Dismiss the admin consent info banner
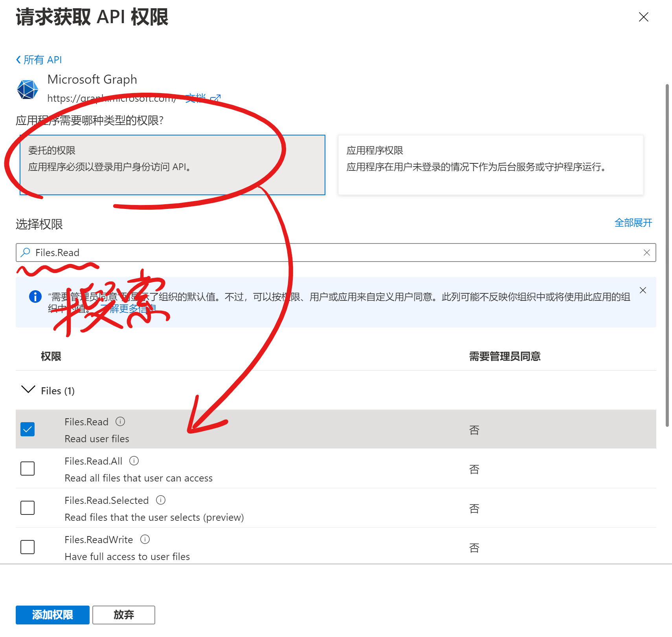Image resolution: width=672 pixels, height=637 pixels. point(643,290)
